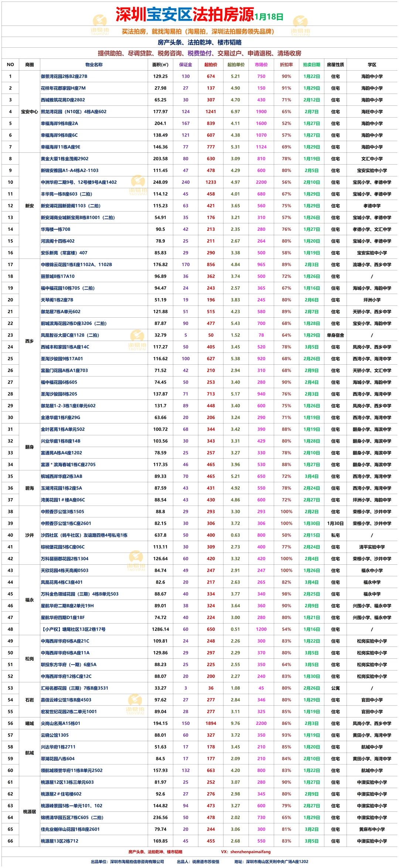Click property 中洲华府二期9号、12号楼9号A座1402
399x868 pixels.
[79, 182]
